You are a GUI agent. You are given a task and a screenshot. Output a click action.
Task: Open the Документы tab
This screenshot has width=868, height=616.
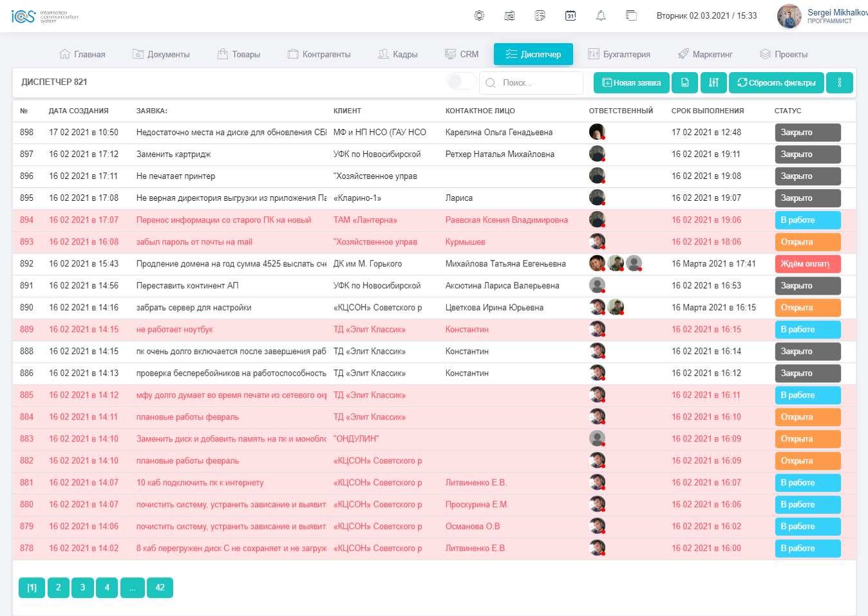click(x=161, y=55)
